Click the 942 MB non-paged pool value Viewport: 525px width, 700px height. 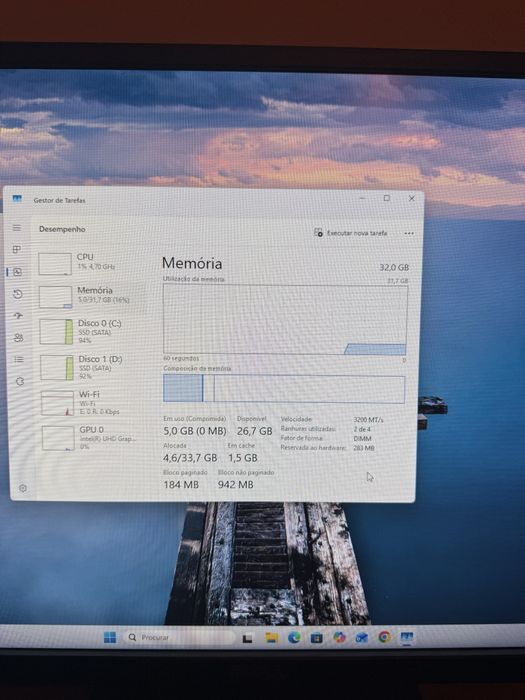pos(236,484)
